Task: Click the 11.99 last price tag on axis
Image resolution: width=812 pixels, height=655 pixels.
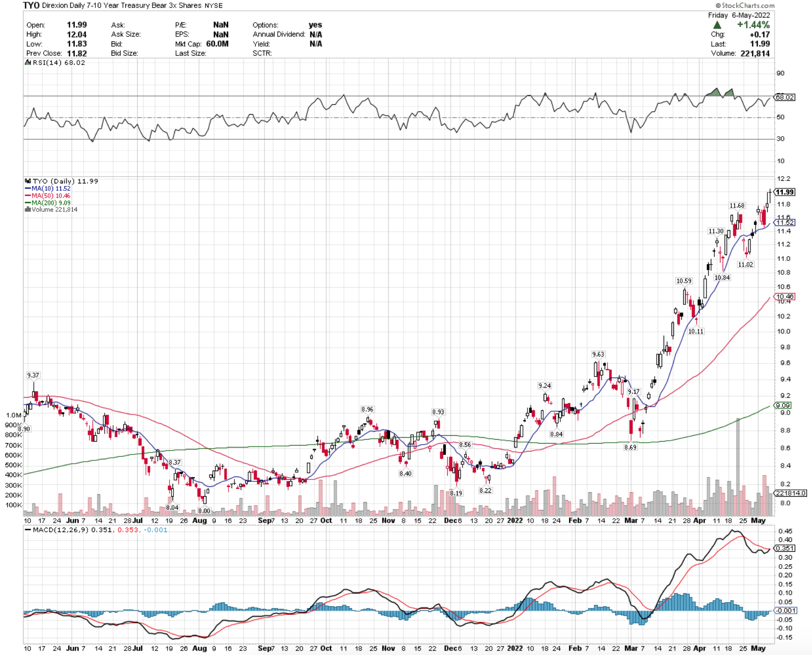Action: [x=785, y=192]
